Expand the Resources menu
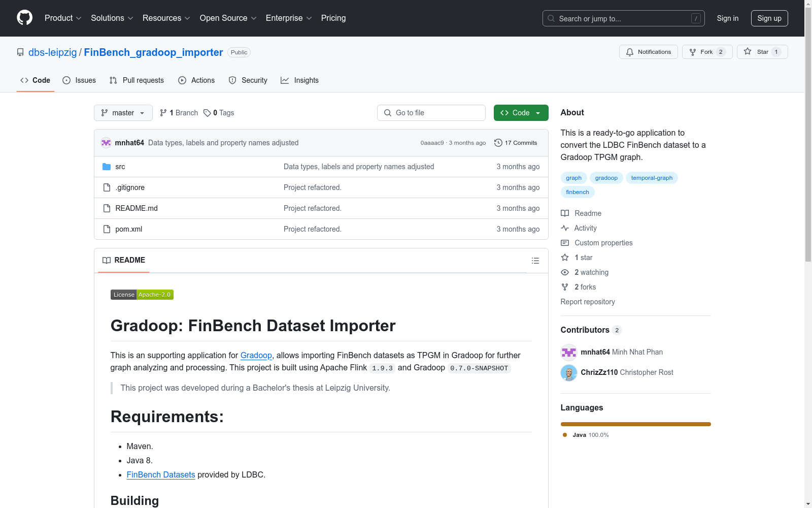812x508 pixels. tap(166, 18)
